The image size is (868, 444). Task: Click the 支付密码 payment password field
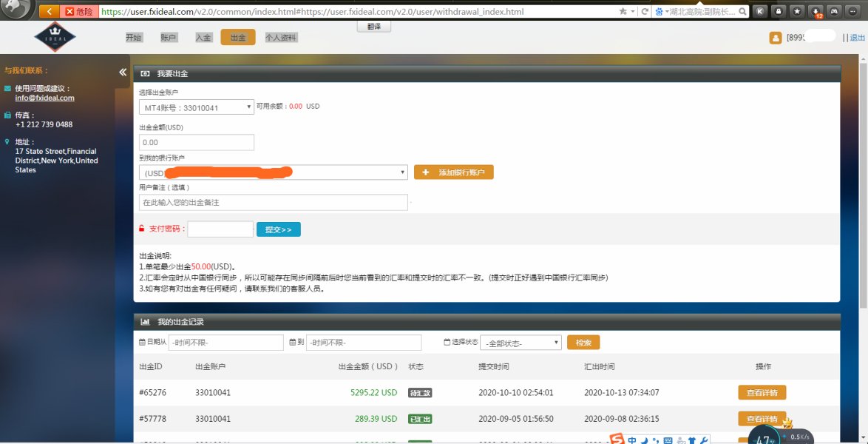(220, 229)
